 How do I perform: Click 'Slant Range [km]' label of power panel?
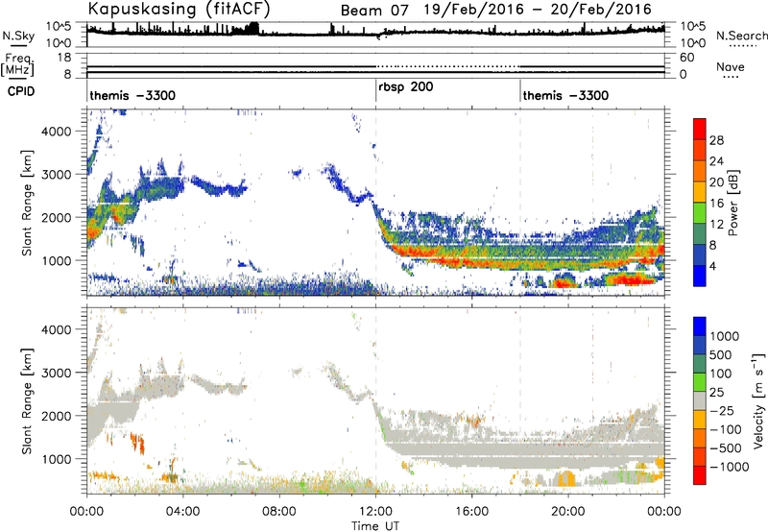(x=27, y=203)
